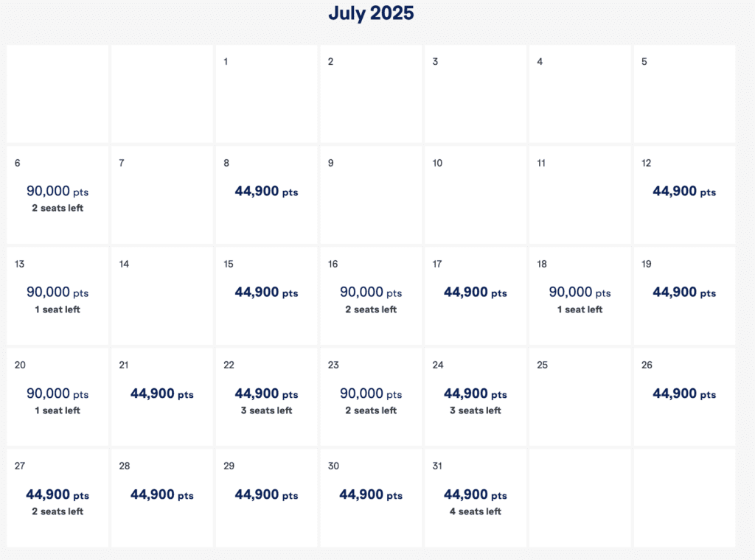Select July 22 with 3 seats left
The width and height of the screenshot is (755, 560).
[x=265, y=398]
